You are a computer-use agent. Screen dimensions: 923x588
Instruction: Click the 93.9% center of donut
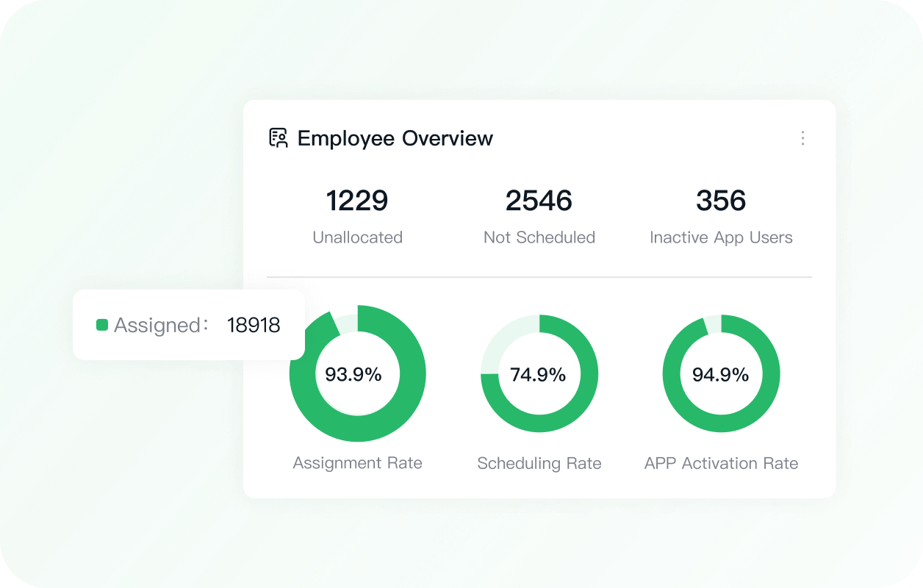[353, 375]
